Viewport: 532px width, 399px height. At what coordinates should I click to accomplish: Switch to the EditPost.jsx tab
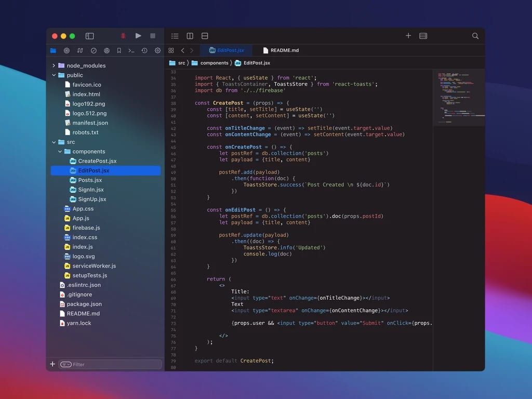pyautogui.click(x=227, y=50)
